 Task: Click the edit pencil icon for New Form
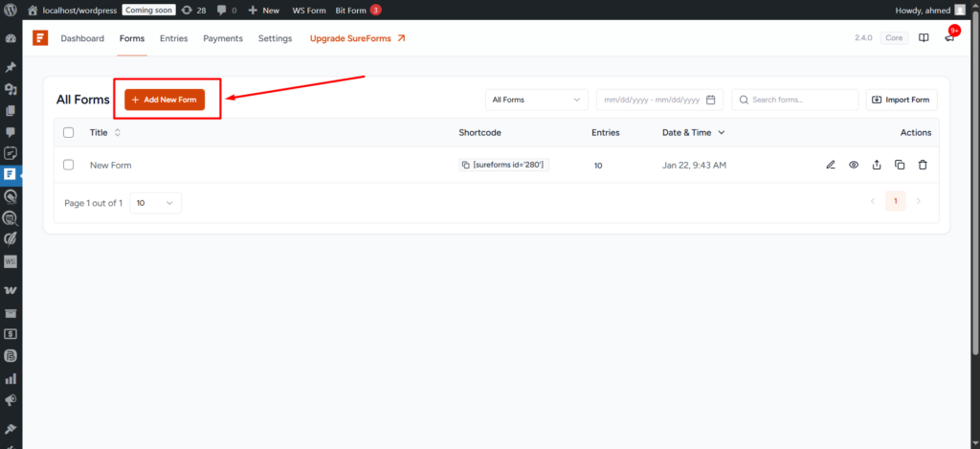point(831,165)
